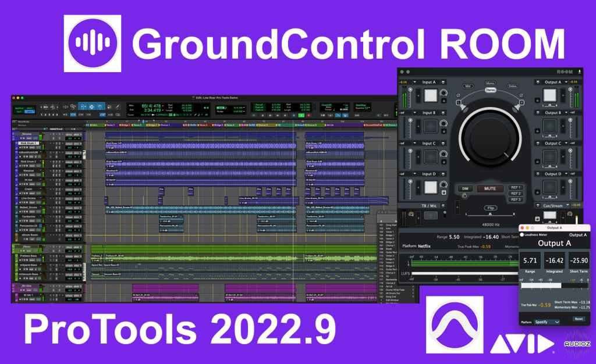Select the Zoomer tool
596x364 pixels.
click(x=73, y=106)
